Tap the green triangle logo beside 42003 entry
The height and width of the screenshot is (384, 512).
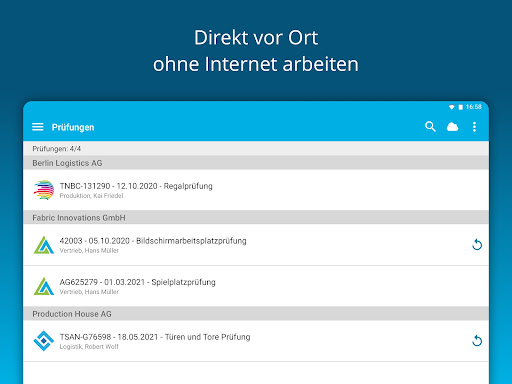(x=44, y=245)
